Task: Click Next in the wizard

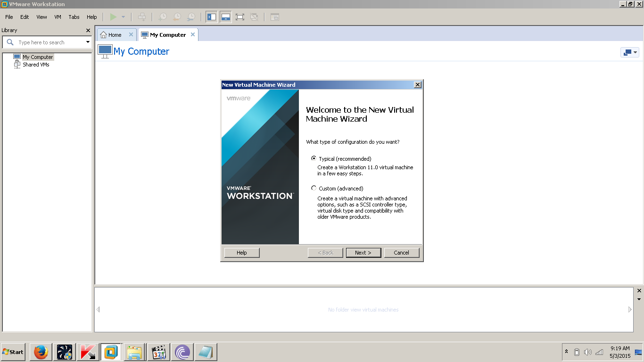Action: tap(363, 253)
